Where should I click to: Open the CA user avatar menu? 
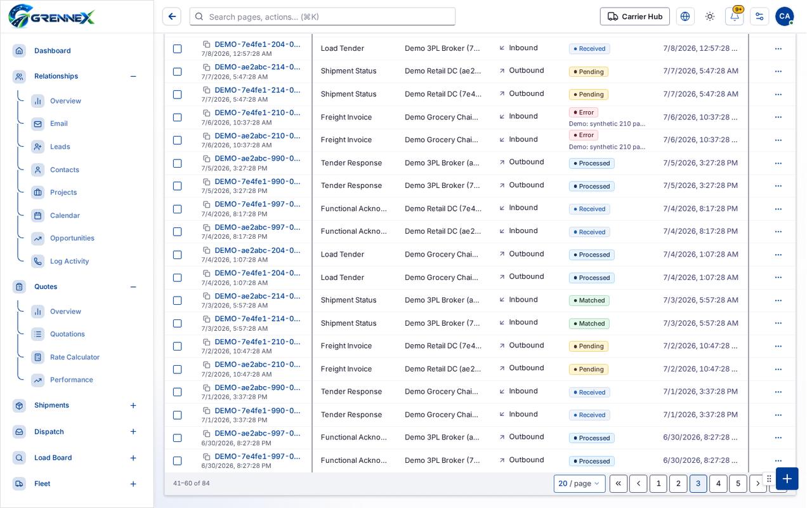click(x=785, y=17)
